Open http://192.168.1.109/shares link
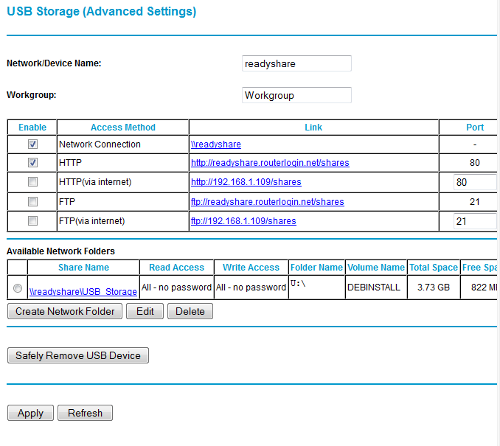This screenshot has height=446, width=500. click(246, 182)
